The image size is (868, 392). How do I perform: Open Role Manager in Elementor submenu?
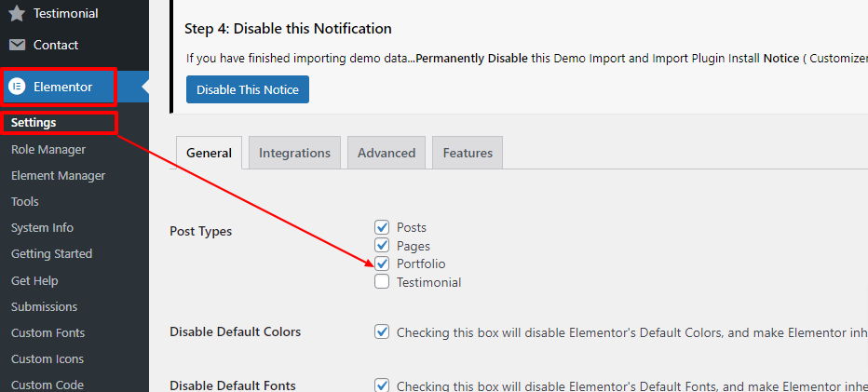(x=48, y=149)
